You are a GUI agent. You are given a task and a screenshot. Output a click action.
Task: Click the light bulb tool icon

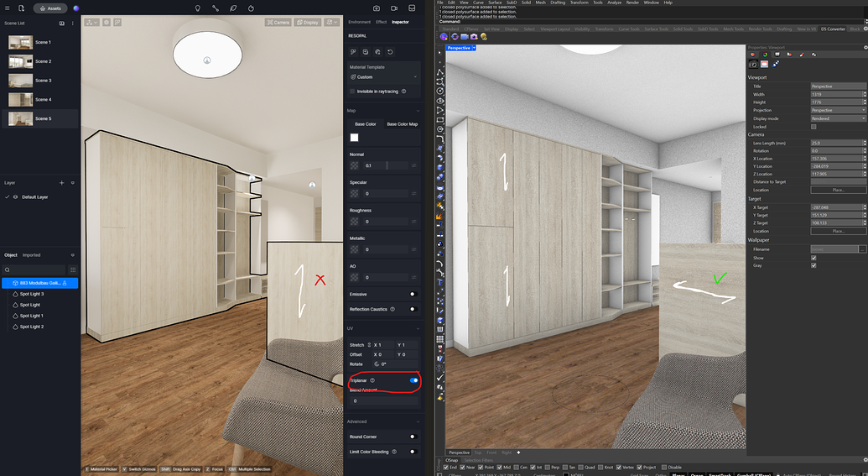198,8
